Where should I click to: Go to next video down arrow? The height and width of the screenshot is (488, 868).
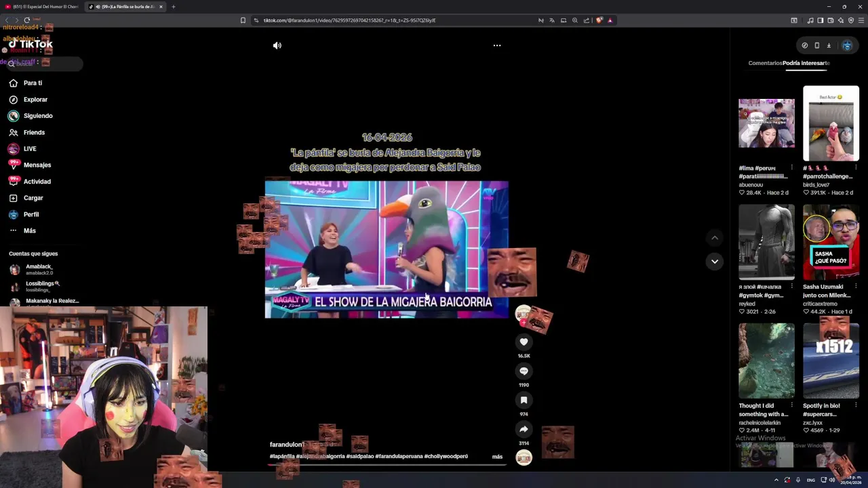pyautogui.click(x=714, y=262)
